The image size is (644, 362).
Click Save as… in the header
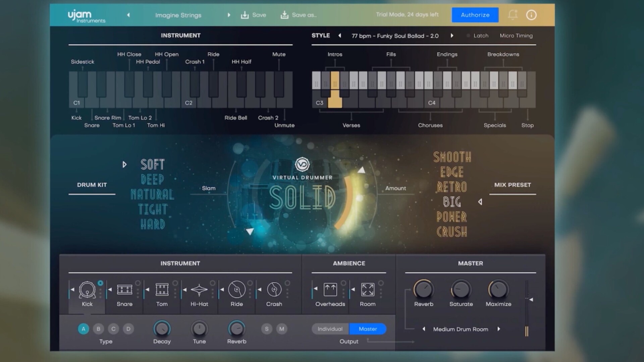click(304, 15)
